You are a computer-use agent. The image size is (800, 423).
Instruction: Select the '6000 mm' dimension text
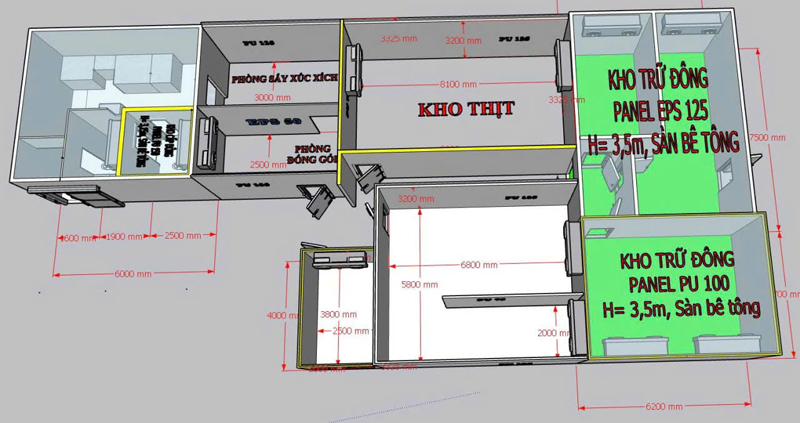133,274
